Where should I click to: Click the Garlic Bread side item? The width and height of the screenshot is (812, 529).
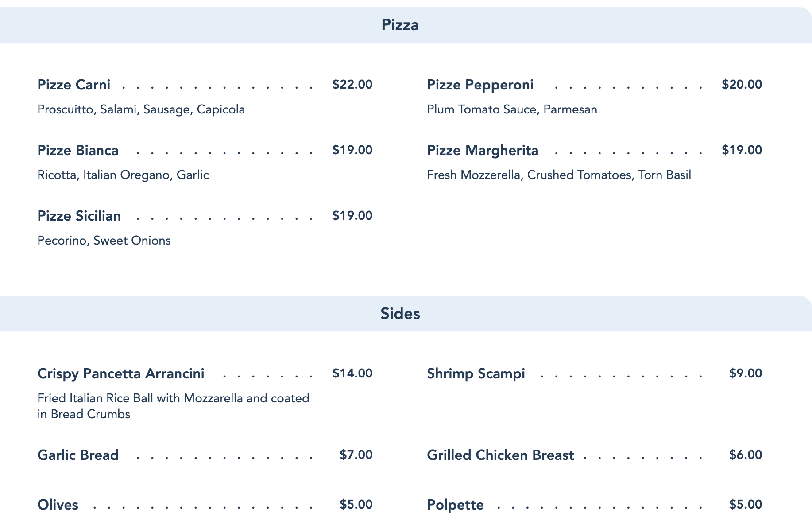pos(78,455)
